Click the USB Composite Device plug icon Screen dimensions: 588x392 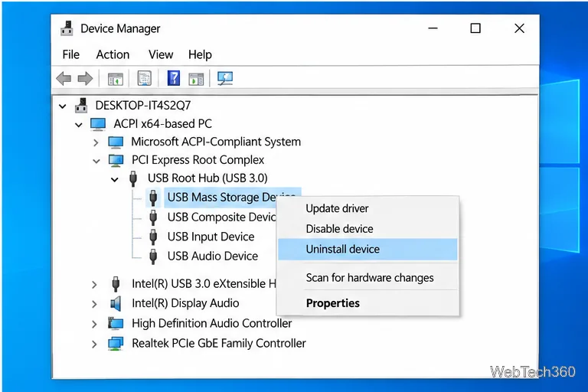pos(153,217)
